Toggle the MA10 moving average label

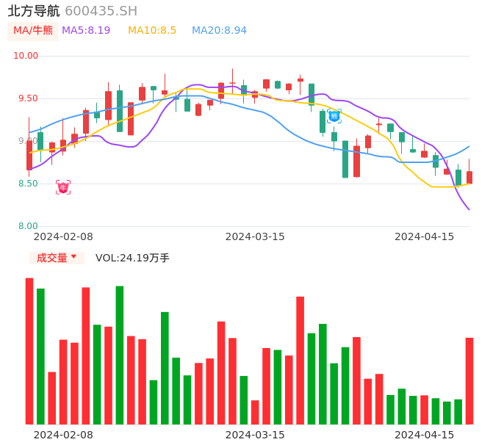click(x=152, y=31)
